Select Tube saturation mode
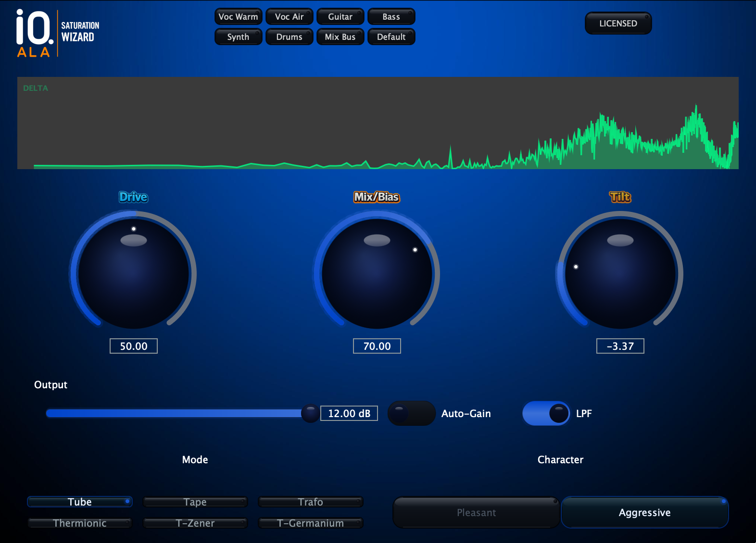The image size is (756, 543). coord(80,502)
